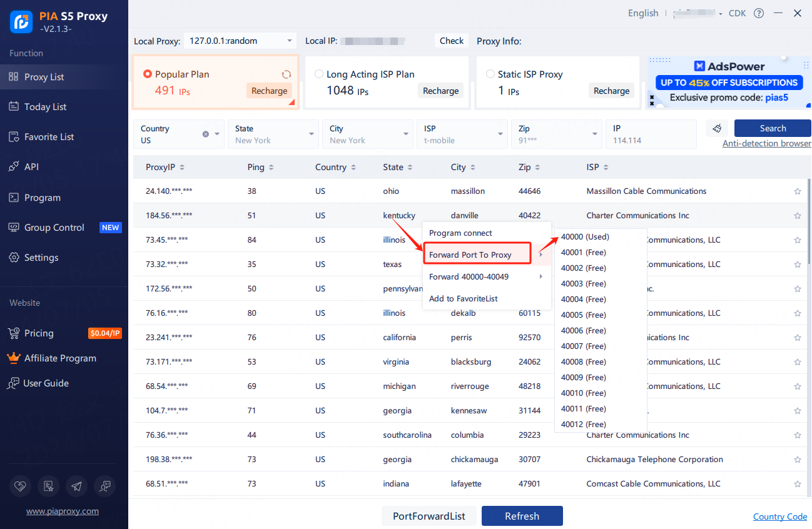Open the Local Proxy 127.0.0.1:random dropdown
This screenshot has width=812, height=529.
coord(240,41)
